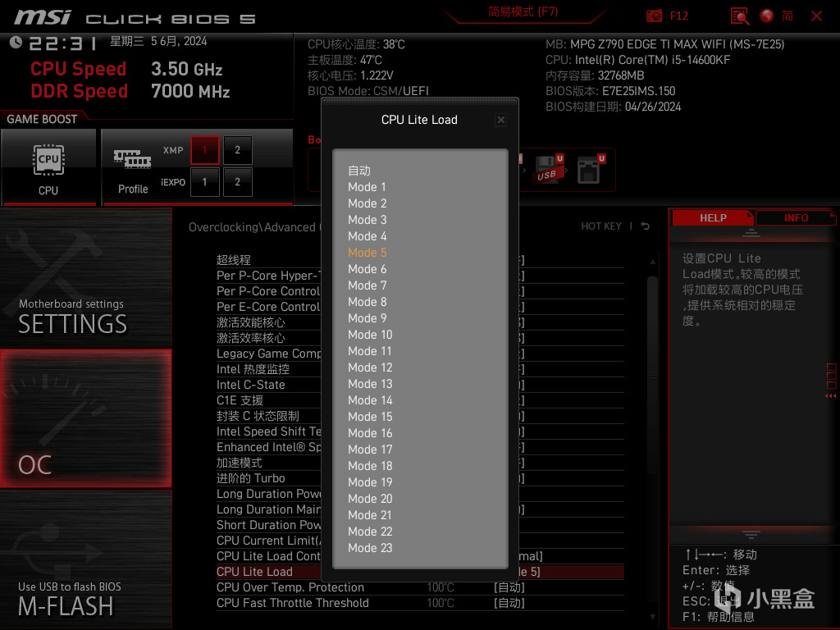Pick Mode 18 in the dialog

pyautogui.click(x=370, y=466)
